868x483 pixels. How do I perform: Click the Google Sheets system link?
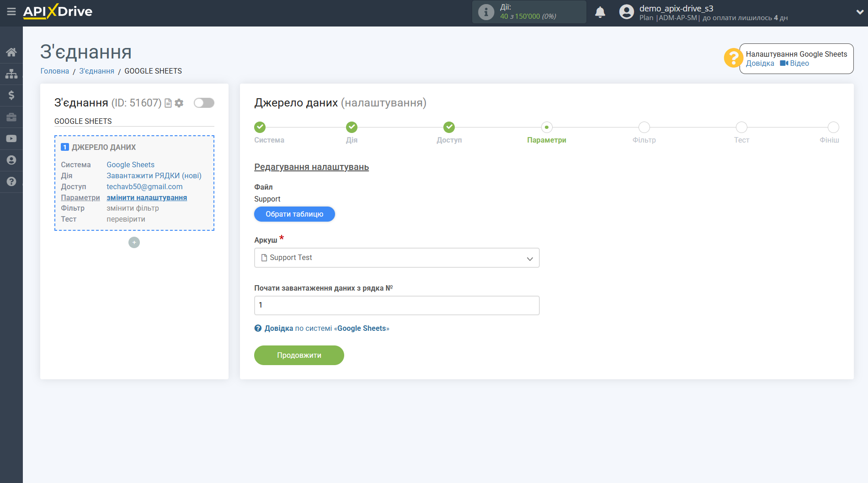tap(131, 165)
